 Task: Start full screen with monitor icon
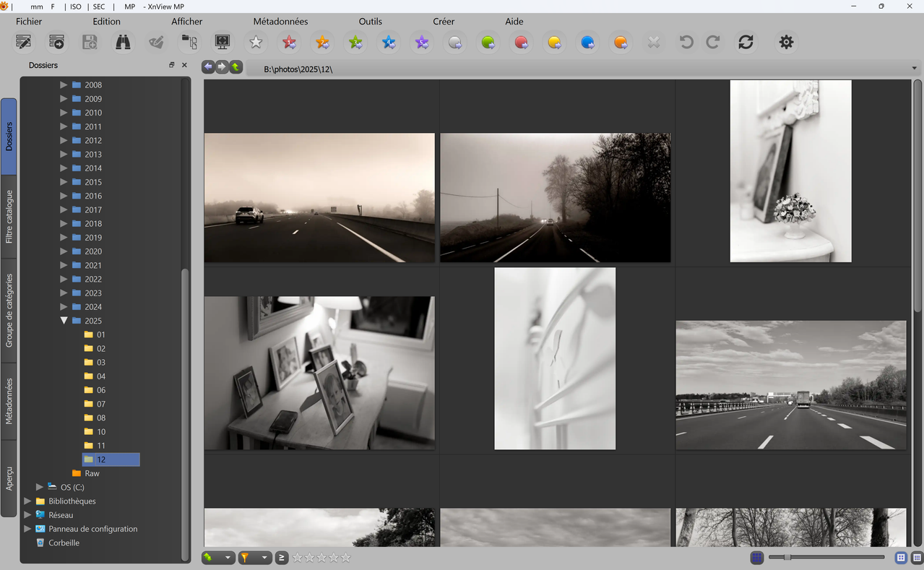coord(223,43)
